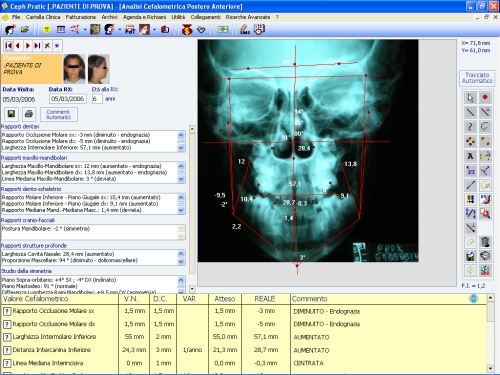Click the trash bin delete tool
Screen dimensions: 500x375
[485, 242]
